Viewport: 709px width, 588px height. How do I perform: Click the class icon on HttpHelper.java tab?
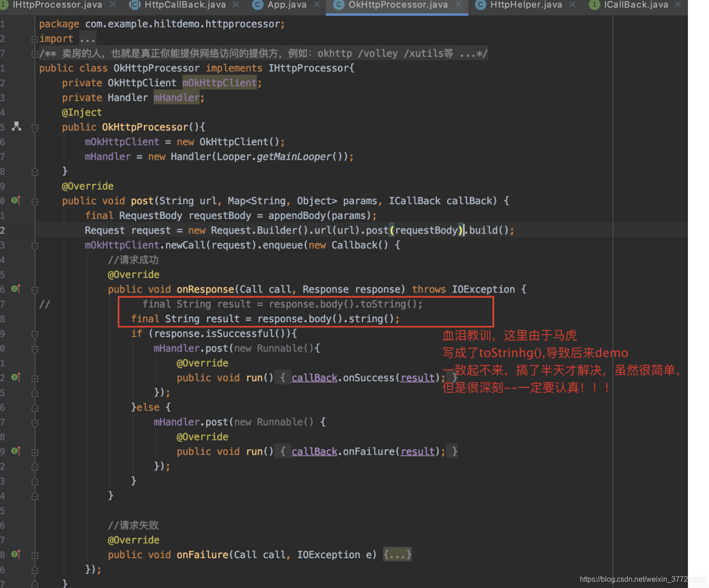click(x=480, y=5)
